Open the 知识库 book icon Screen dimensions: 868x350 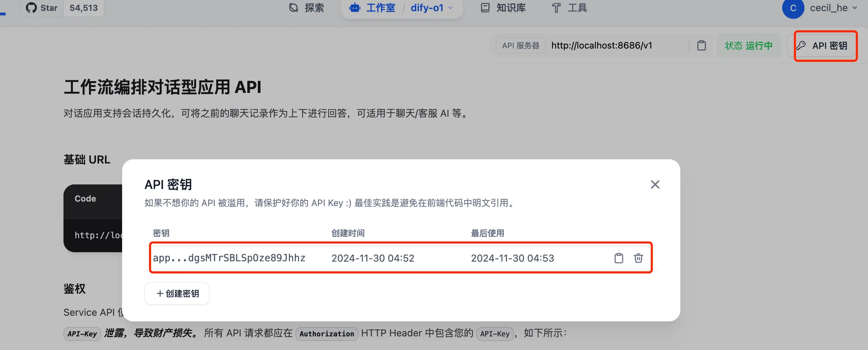485,8
